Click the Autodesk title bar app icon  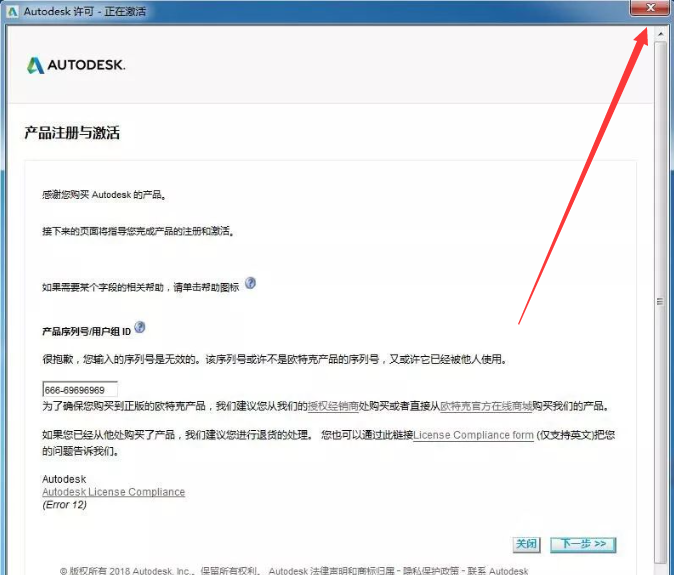click(x=12, y=12)
